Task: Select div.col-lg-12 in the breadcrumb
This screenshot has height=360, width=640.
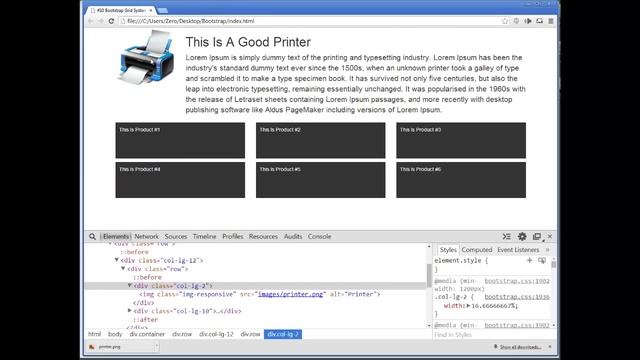Action: click(x=216, y=334)
